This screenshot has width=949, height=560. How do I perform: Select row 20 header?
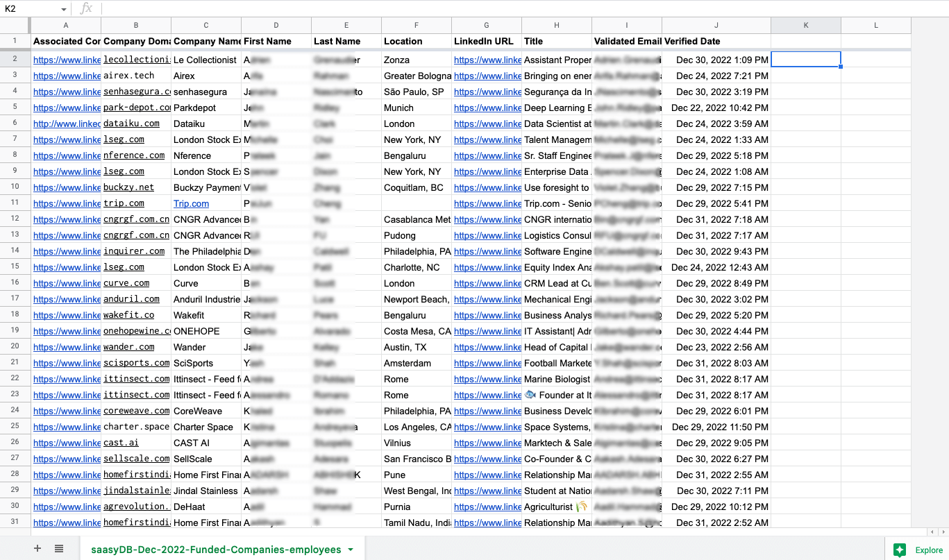point(15,347)
